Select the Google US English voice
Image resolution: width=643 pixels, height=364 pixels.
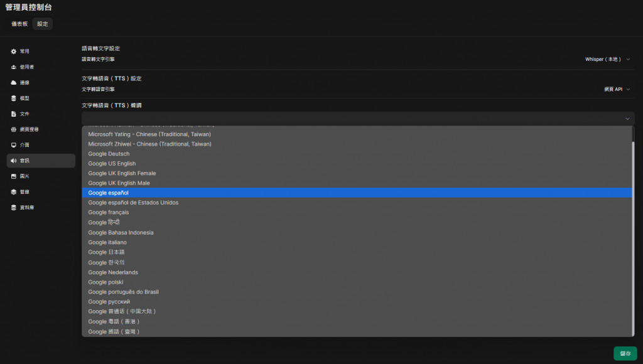point(357,164)
